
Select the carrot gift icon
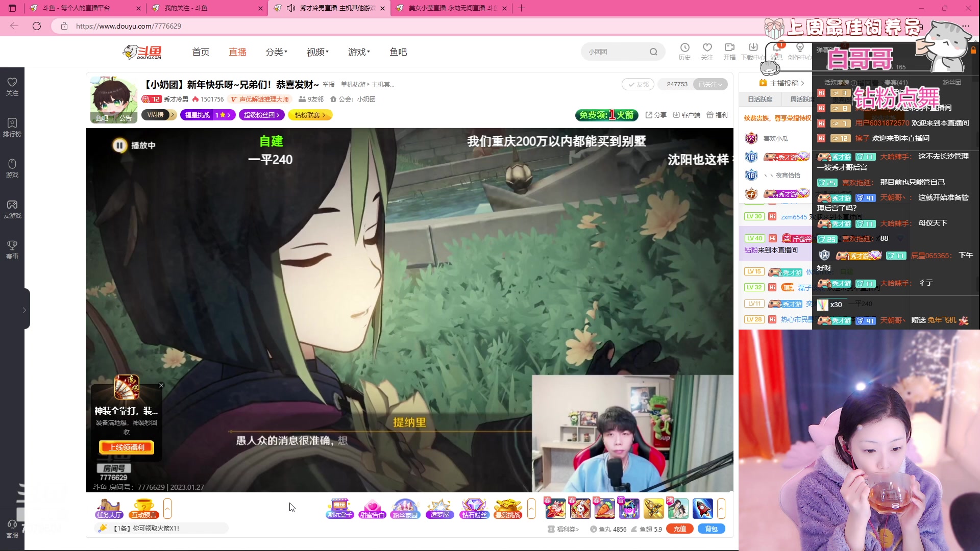click(604, 509)
